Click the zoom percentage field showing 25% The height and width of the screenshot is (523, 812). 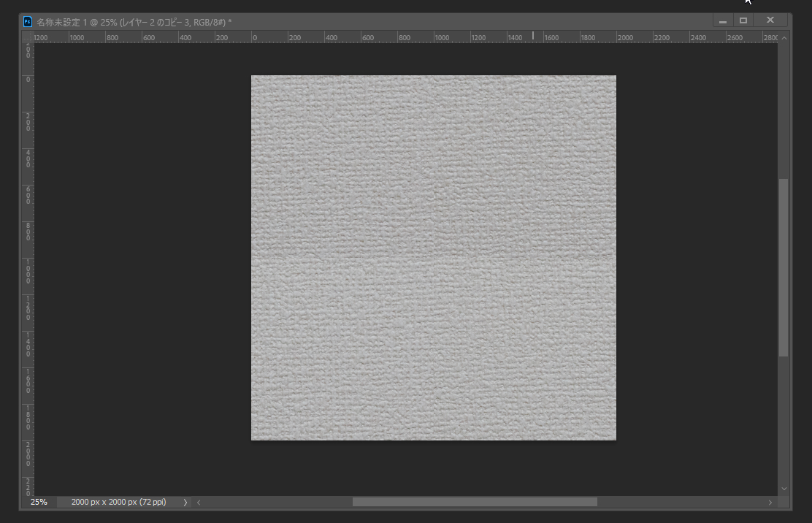39,503
